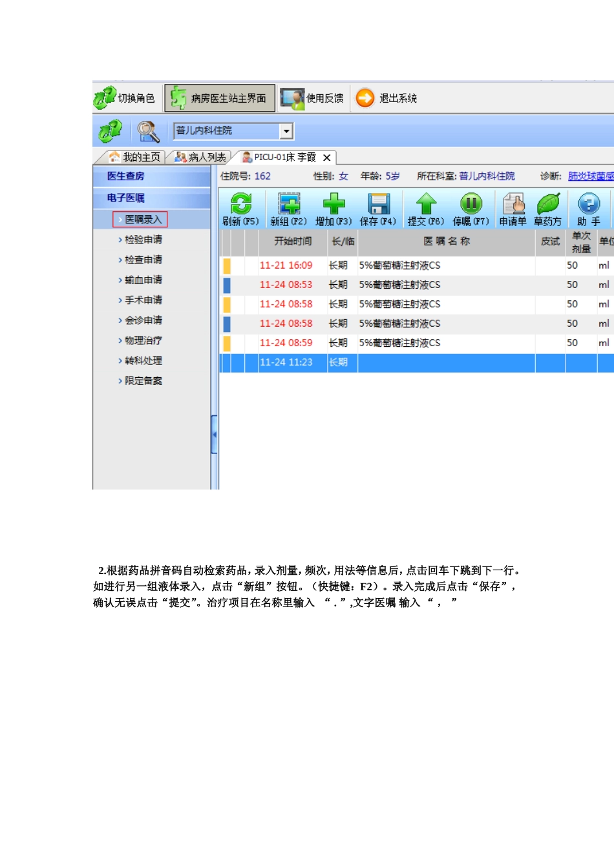Open 医生查房 section
This screenshot has width=614, height=868.
coord(152,176)
